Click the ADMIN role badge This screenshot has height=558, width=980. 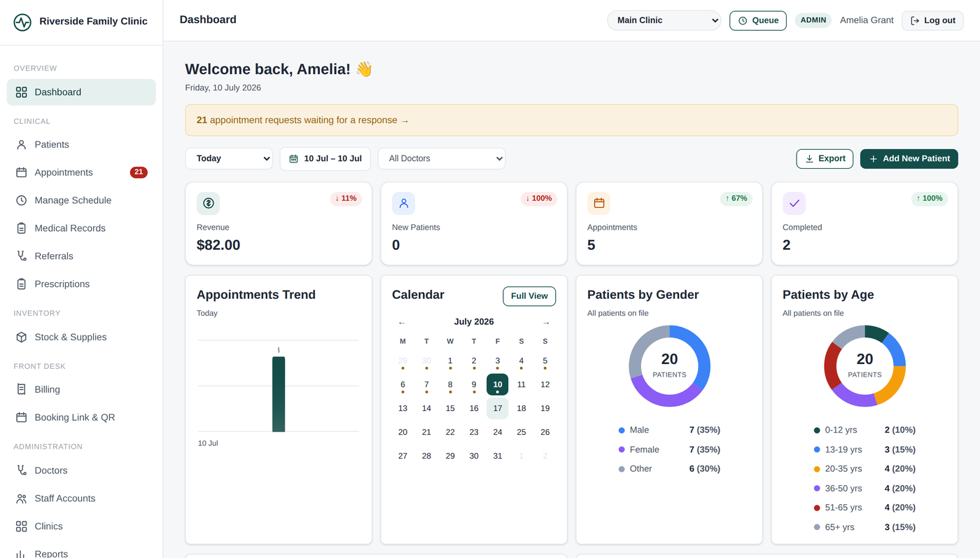click(813, 20)
